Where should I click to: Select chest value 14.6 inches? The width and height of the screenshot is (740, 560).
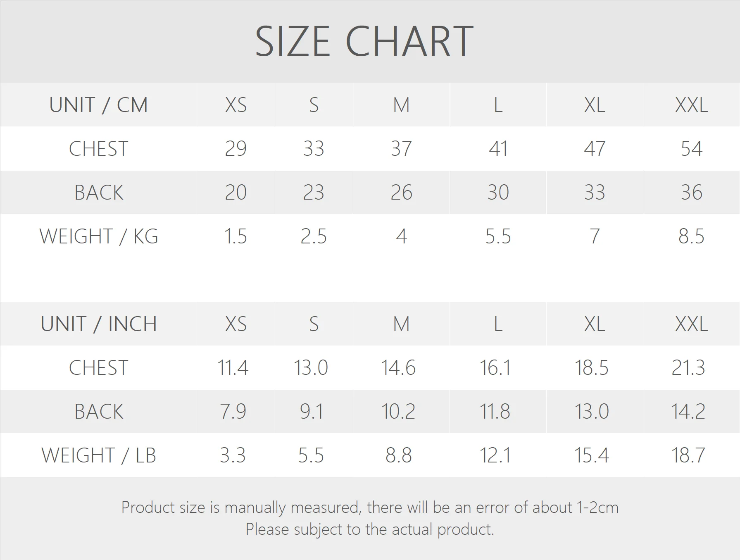(x=398, y=368)
